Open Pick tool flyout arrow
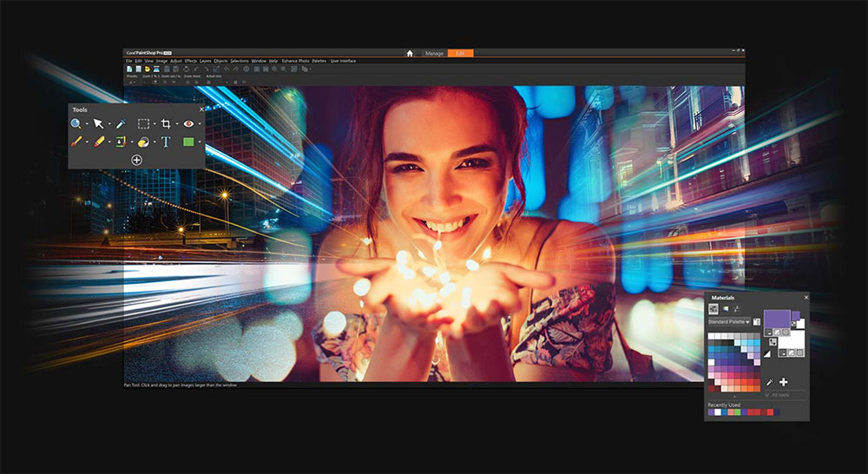The width and height of the screenshot is (868, 474). coord(108,124)
